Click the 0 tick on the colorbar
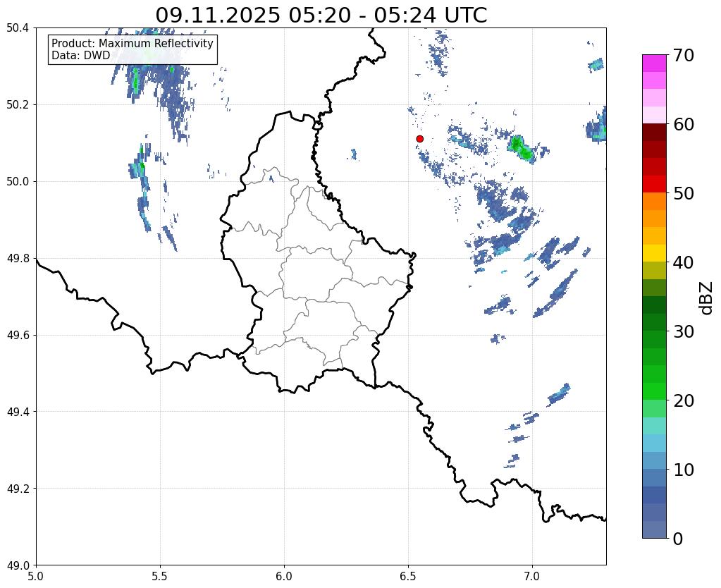The height and width of the screenshot is (588, 721). (x=678, y=539)
